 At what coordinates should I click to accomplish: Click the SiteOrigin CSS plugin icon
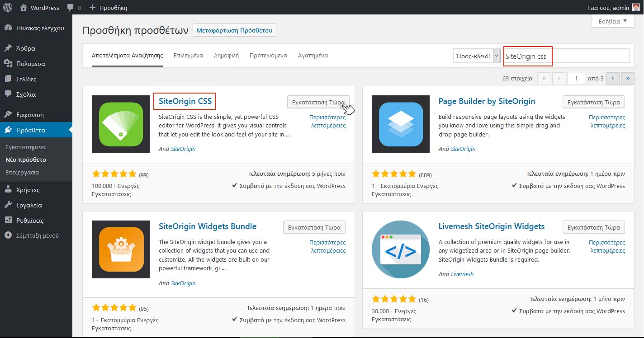(121, 124)
